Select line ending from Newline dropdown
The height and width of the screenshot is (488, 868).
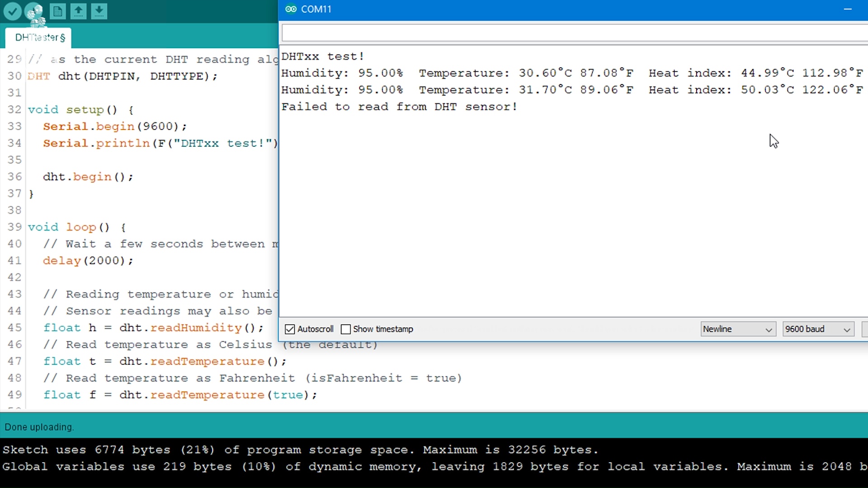point(737,329)
